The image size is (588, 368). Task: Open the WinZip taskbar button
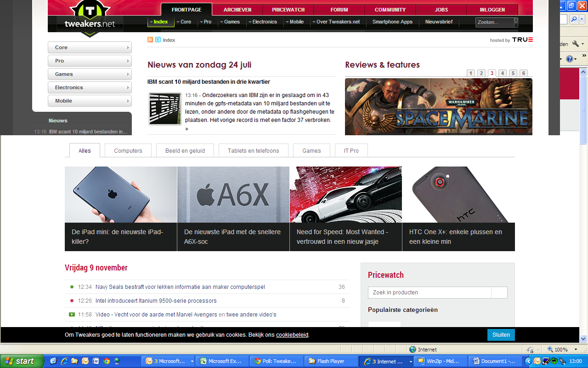pyautogui.click(x=441, y=361)
